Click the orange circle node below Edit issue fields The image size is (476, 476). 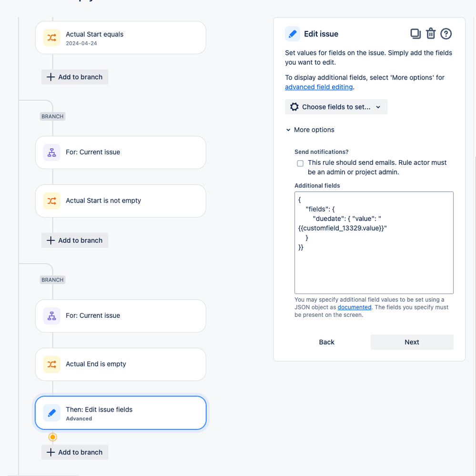point(52,437)
